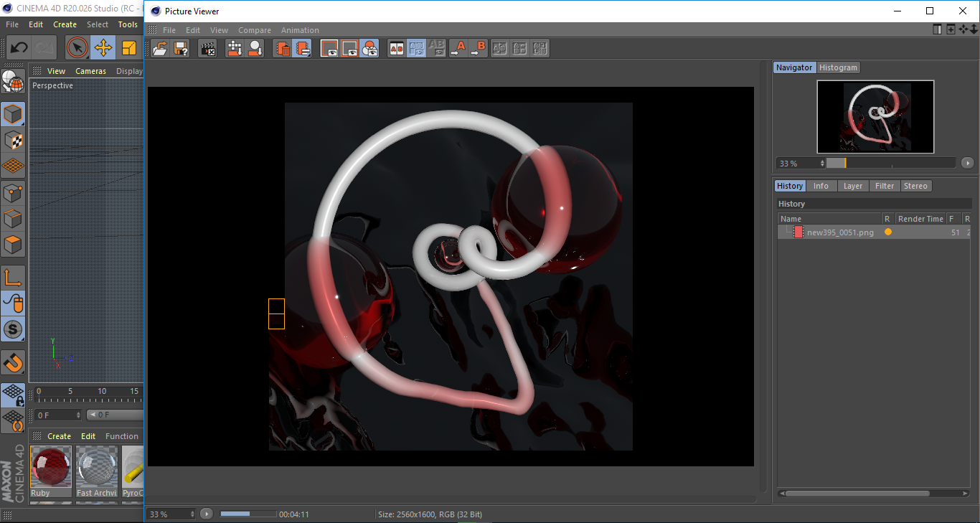Select Scale tool in Cinema 4D toolbar

(128, 48)
